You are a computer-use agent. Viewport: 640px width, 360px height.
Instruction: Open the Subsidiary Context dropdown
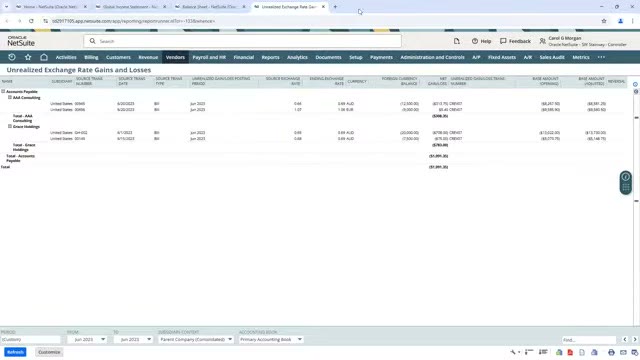coord(196,340)
